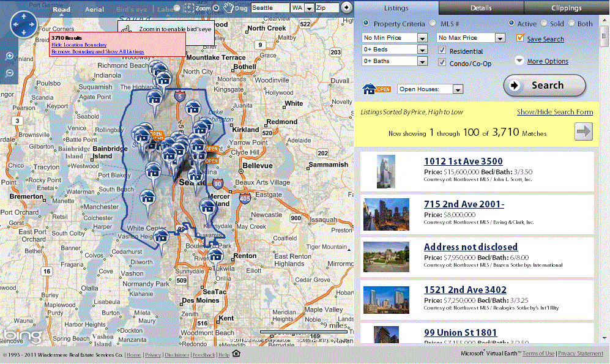Open the Address not disclosed listing
Viewport: 610px width, 364px height.
tap(471, 247)
